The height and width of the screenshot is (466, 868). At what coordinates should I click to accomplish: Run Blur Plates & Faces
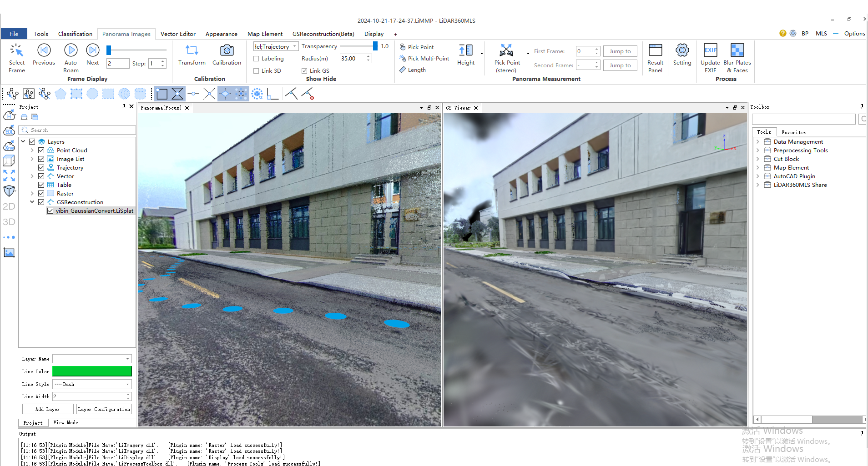[737, 58]
